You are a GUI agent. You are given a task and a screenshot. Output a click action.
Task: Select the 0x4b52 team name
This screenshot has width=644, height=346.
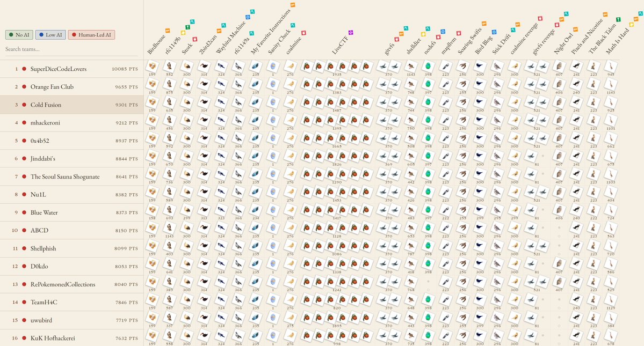click(40, 141)
